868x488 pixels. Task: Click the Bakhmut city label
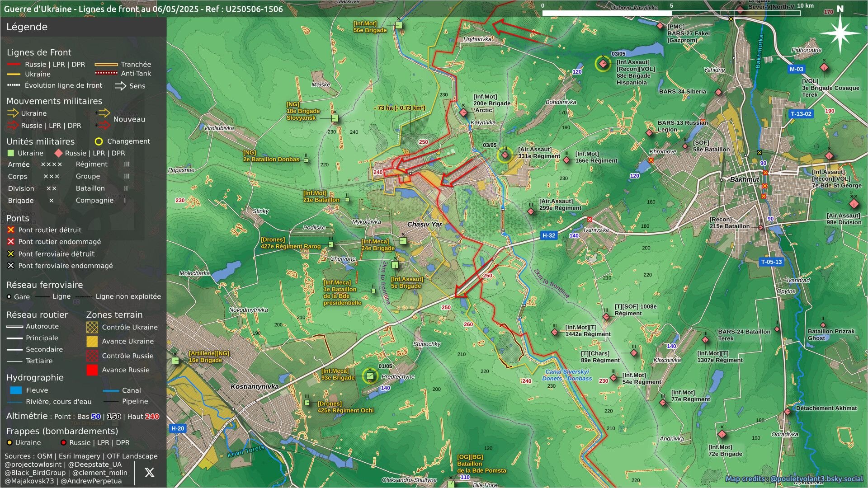pos(745,179)
